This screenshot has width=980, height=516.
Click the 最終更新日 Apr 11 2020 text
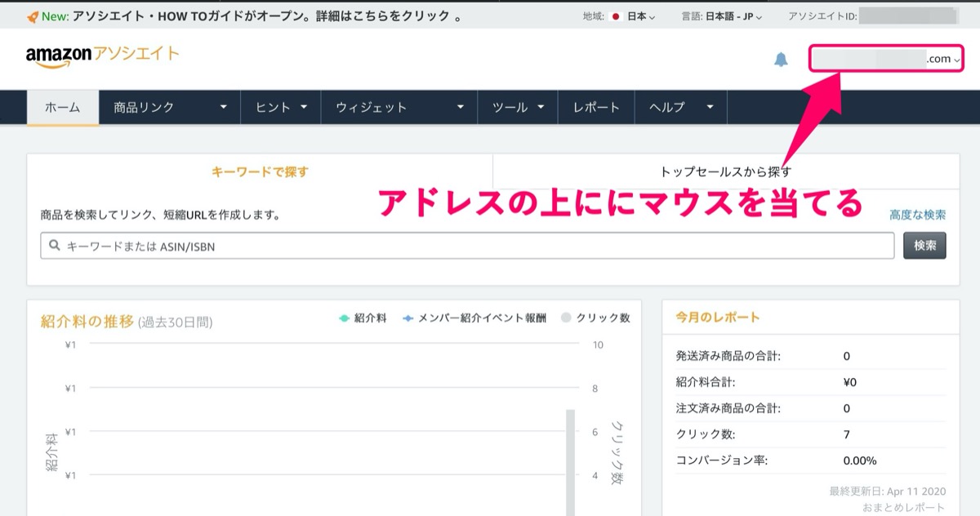888,491
